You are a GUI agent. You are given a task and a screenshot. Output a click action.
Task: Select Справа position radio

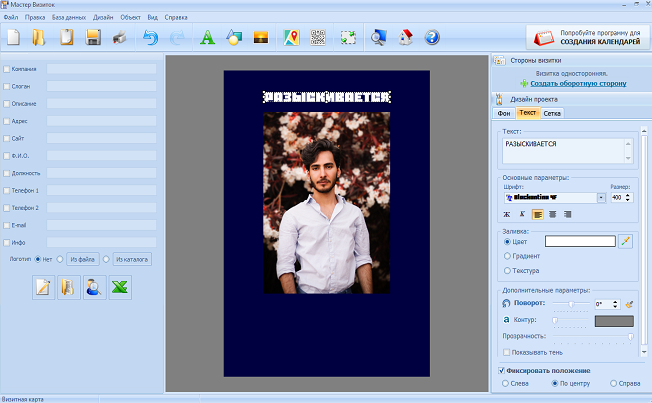613,383
